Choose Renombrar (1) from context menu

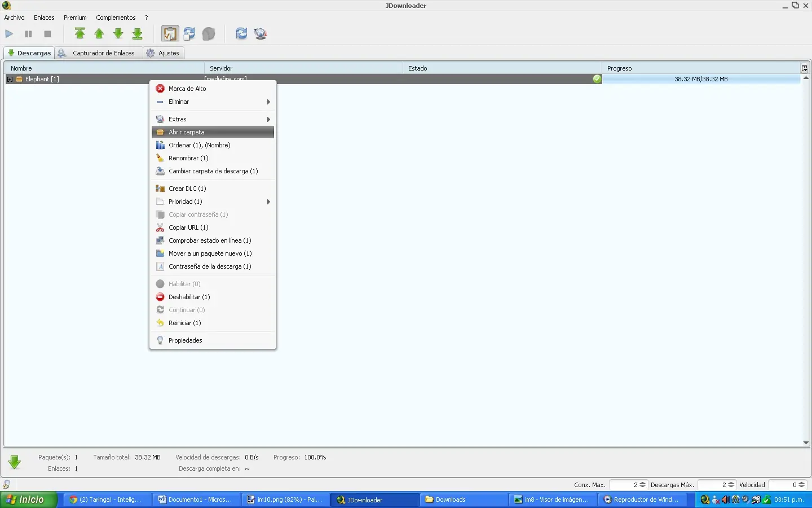point(213,158)
